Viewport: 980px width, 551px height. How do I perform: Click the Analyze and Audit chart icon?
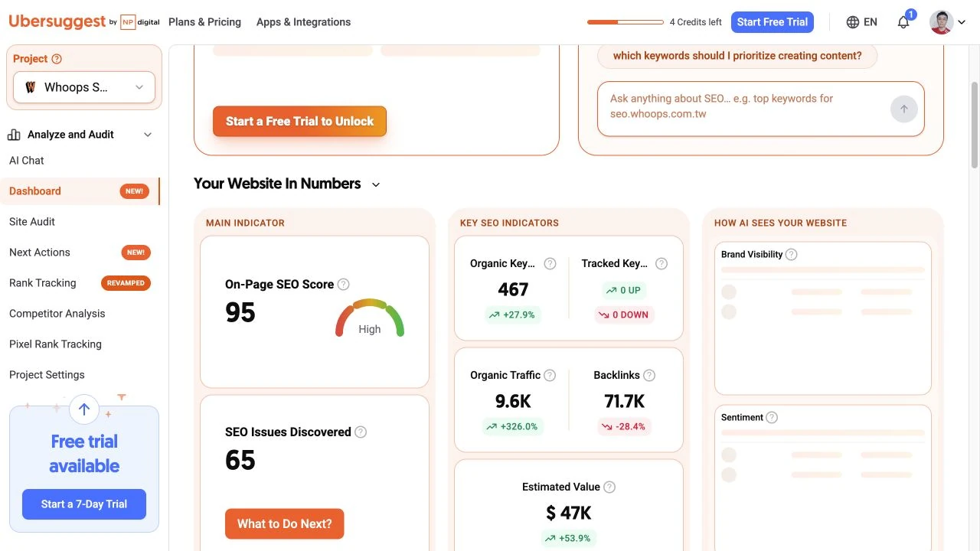(x=14, y=135)
